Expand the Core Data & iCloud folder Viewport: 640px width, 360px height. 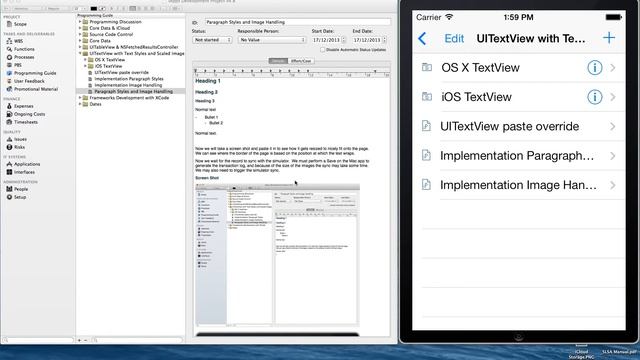click(x=80, y=28)
